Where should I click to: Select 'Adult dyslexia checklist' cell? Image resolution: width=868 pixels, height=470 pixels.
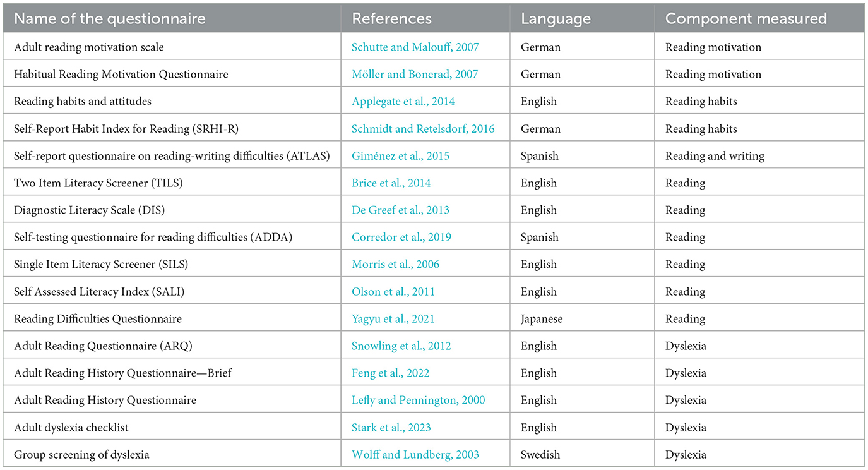click(x=171, y=428)
